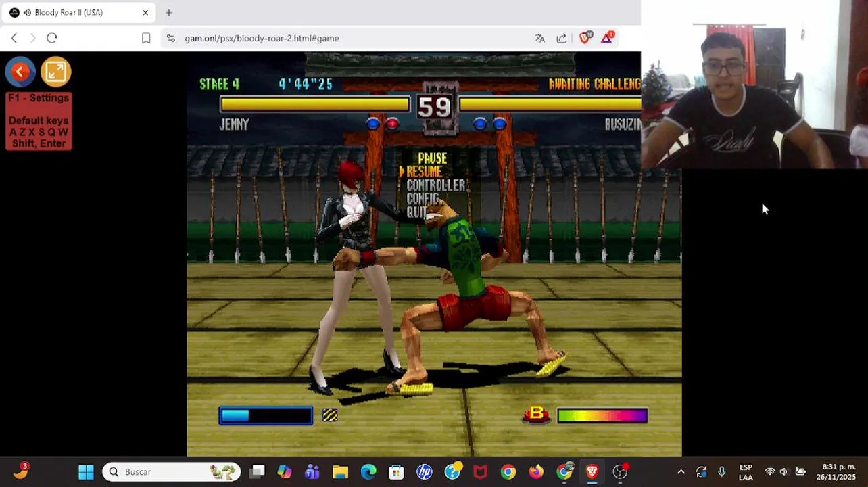868x487 pixels.
Task: Open the Wi-Fi network tray icon
Action: click(x=769, y=471)
